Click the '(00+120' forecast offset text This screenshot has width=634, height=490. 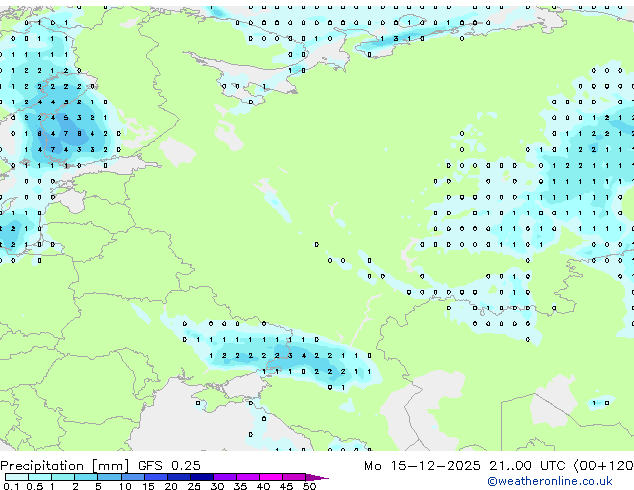coord(604,466)
